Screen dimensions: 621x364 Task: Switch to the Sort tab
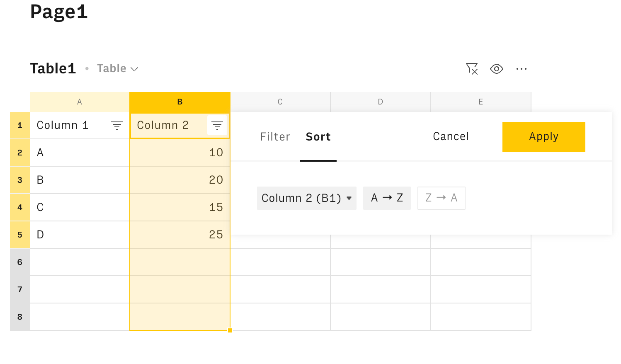coord(318,137)
